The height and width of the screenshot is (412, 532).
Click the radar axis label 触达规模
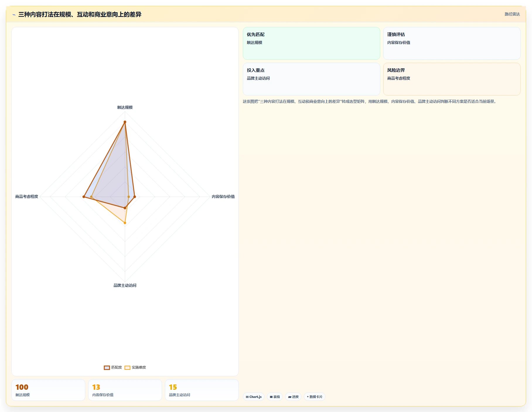coord(125,107)
